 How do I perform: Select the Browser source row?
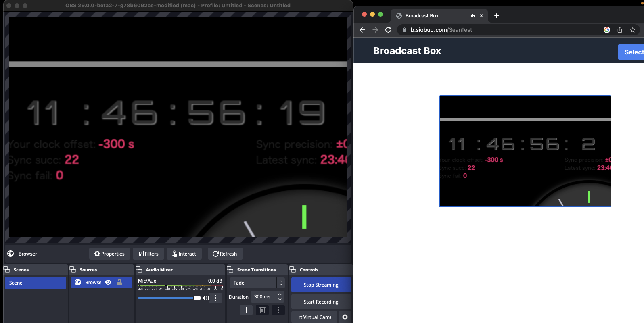(x=102, y=282)
